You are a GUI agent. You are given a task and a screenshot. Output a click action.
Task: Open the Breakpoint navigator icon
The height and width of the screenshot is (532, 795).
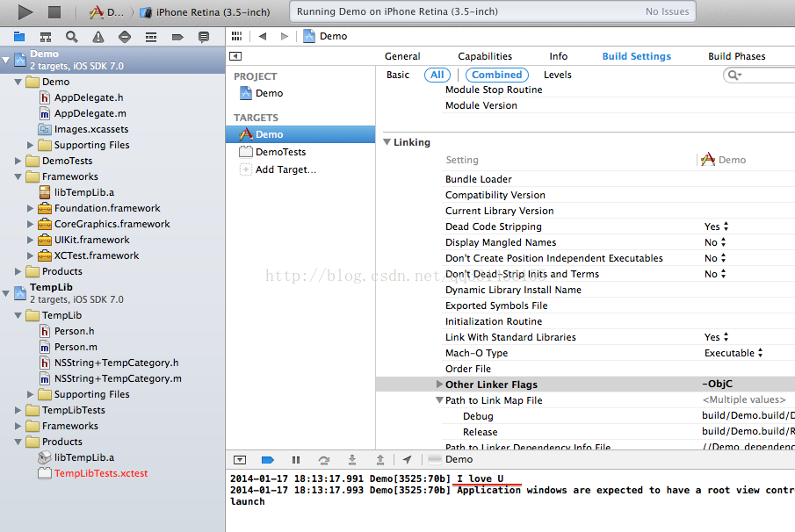[x=177, y=37]
